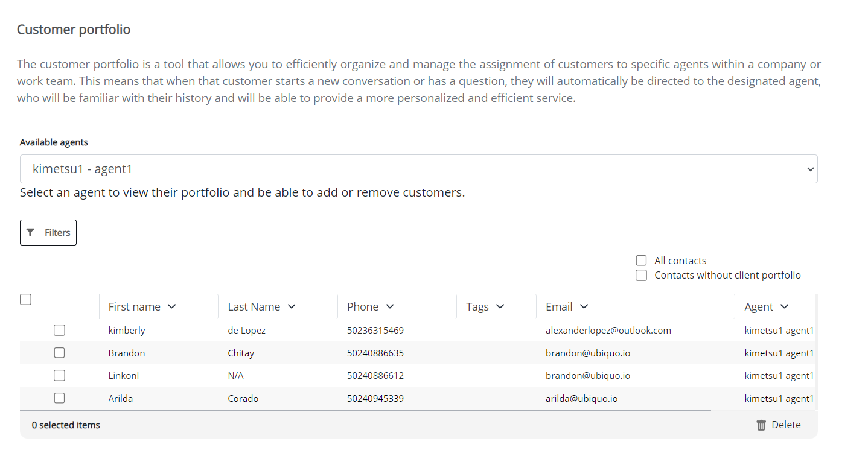Screen dimensions: 868x453
Task: Click the funnel icon in Filters
Action: point(31,233)
